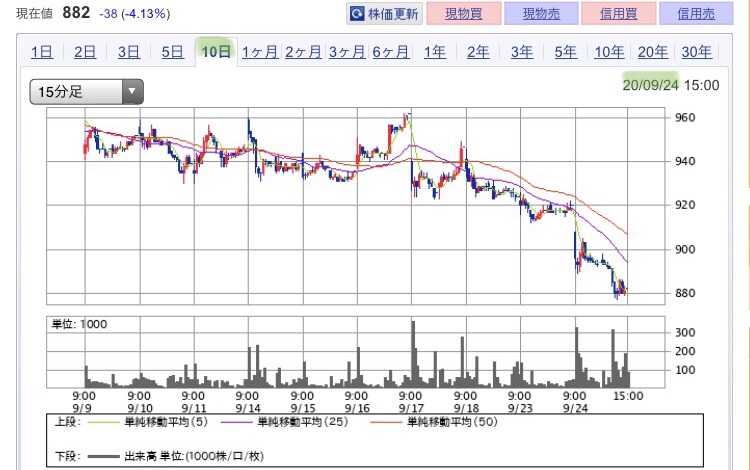Choose the 10年 chart period
750x470 pixels.
609,52
